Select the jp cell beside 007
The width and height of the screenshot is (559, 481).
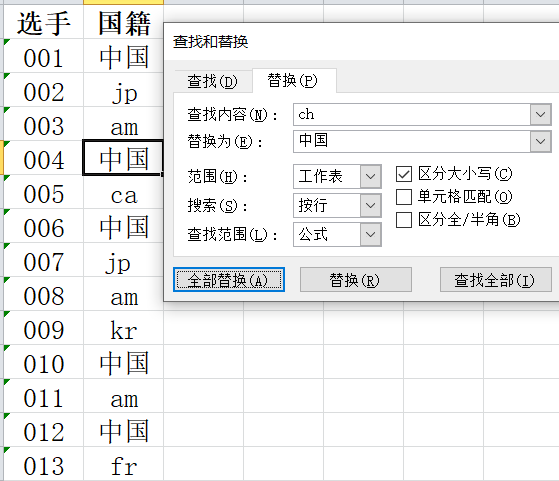click(124, 260)
